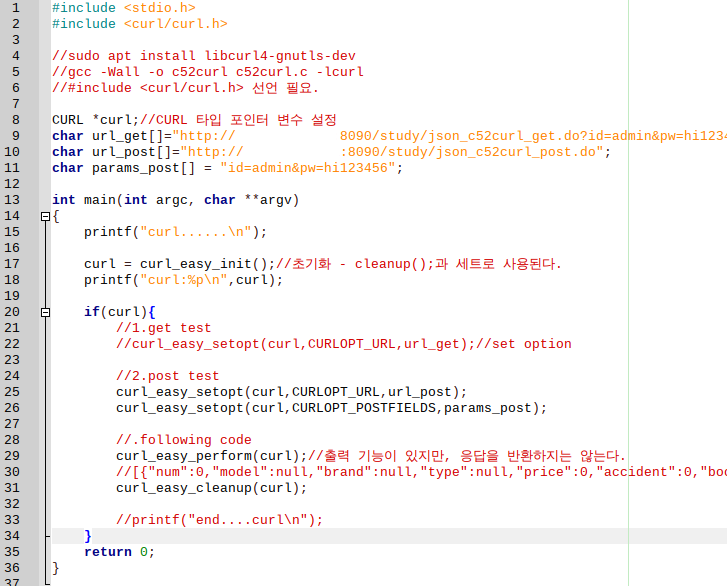This screenshot has width=727, height=586.
Task: Click the 'CURL *curl;' declaration
Action: click(x=96, y=120)
